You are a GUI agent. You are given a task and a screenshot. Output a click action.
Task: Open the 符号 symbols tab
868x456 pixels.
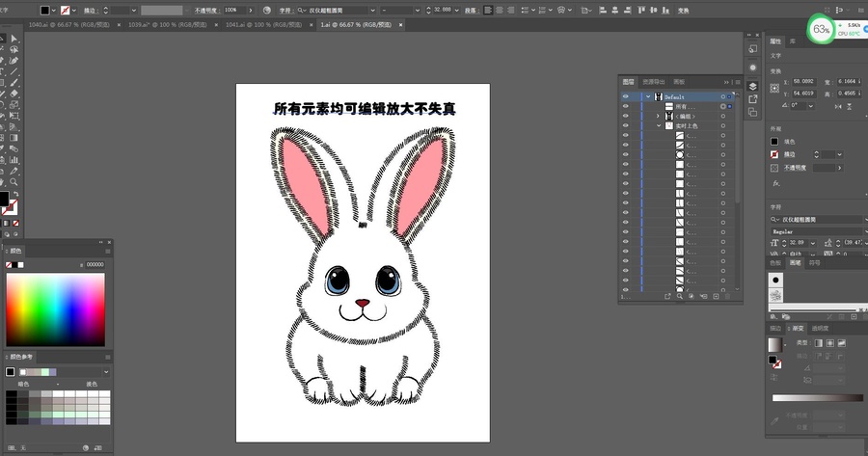(814, 263)
